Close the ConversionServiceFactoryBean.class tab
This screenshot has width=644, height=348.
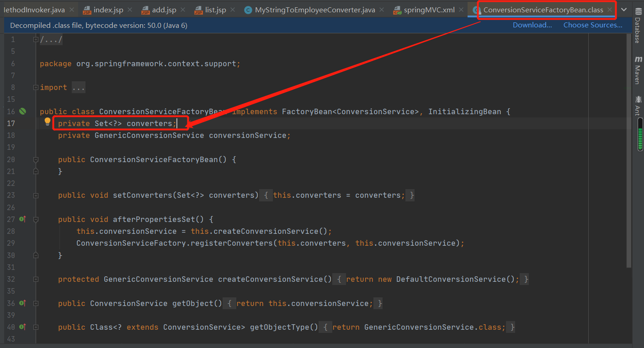[x=609, y=10]
